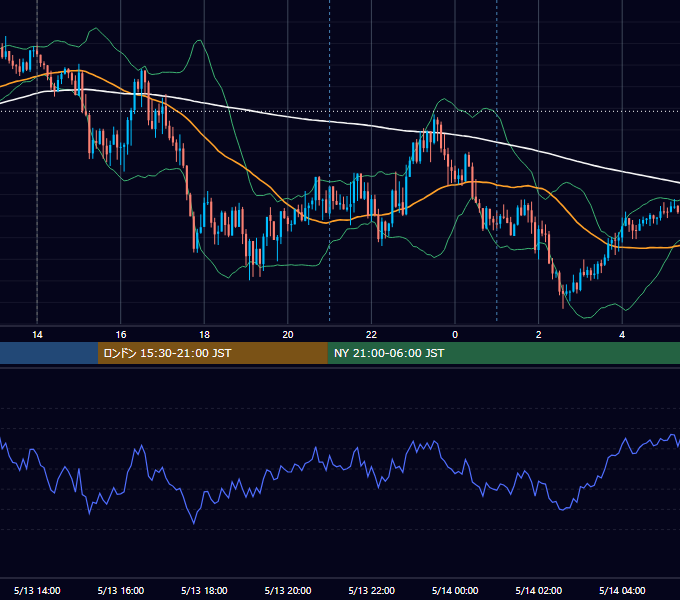Click the 18 hour label on time axis
The image size is (680, 600).
(x=204, y=335)
